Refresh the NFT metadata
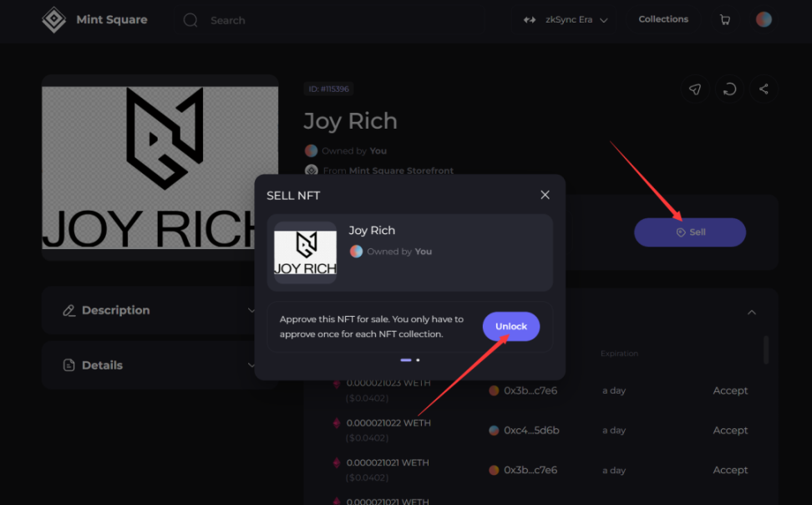 tap(729, 89)
